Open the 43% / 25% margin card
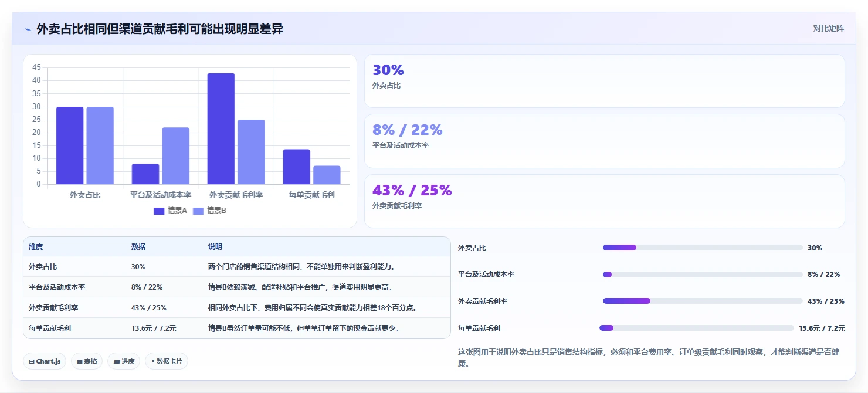Viewport: 868px width, 393px height. click(605, 201)
